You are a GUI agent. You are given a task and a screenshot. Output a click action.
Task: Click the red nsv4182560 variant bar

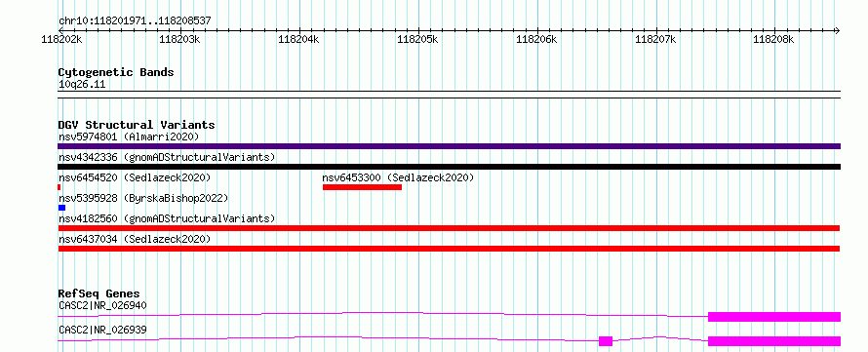coord(449,228)
